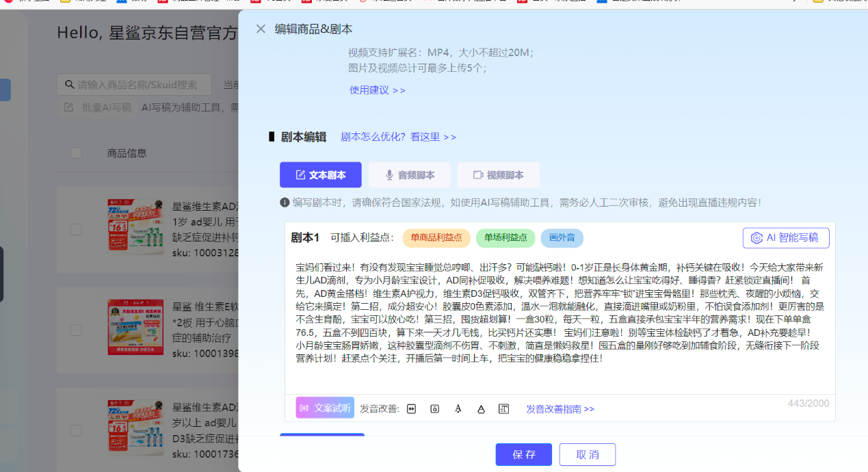This screenshot has height=472, width=868.
Task: Switch to the 文本剧本 tab
Action: [x=320, y=175]
